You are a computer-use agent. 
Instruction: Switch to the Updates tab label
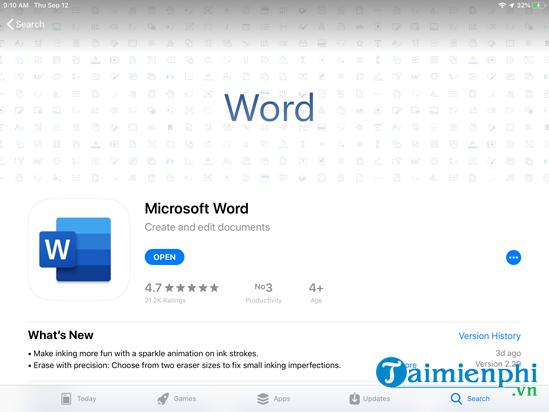(x=376, y=399)
